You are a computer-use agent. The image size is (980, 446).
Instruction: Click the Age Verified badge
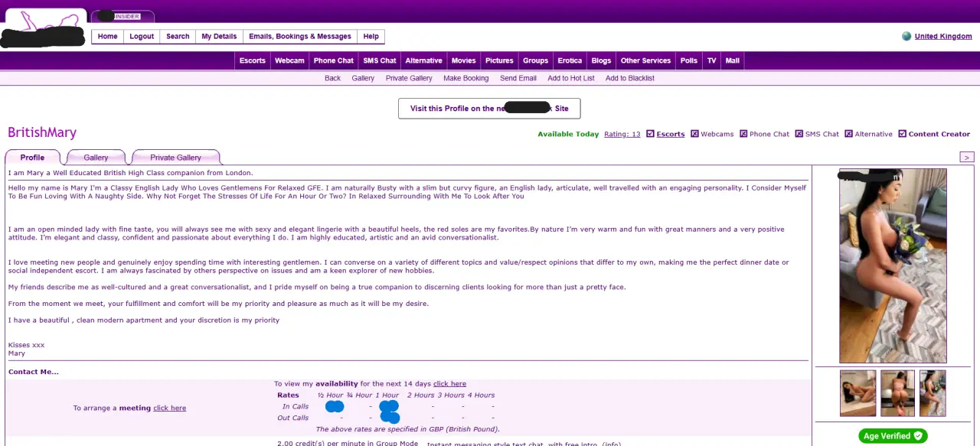(893, 436)
